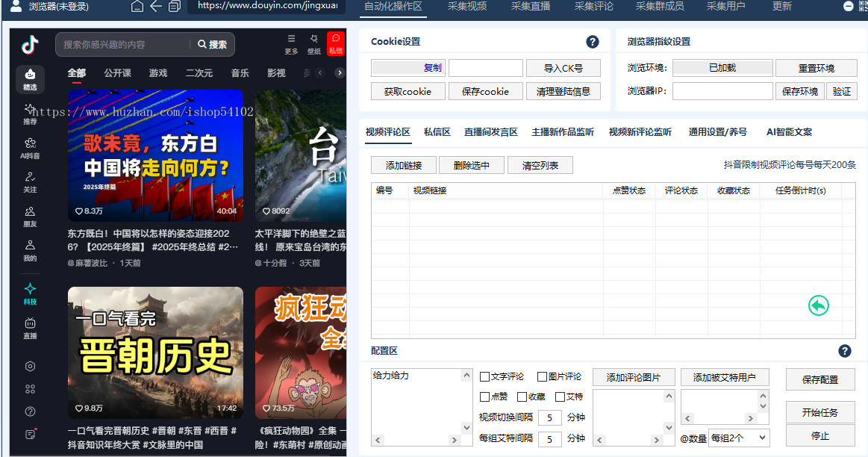Select the 精选 sidebar icon
Screen dimensions: 868x457
[30, 79]
